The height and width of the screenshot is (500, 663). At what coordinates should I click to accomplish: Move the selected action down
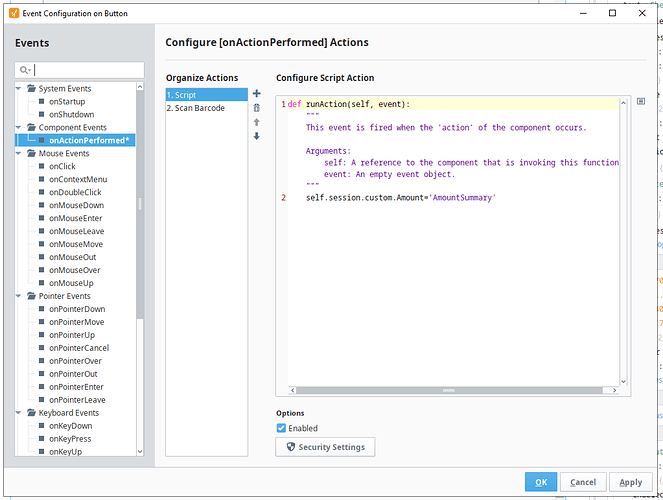click(x=256, y=136)
